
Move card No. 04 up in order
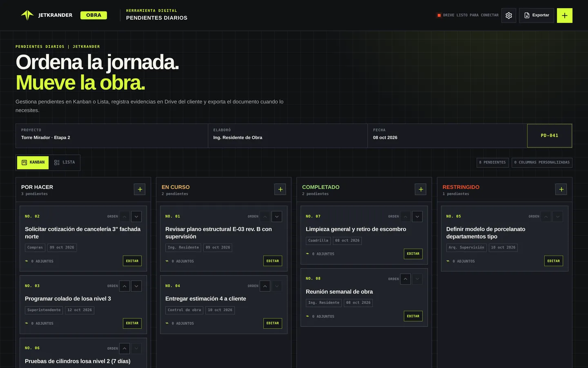265,286
